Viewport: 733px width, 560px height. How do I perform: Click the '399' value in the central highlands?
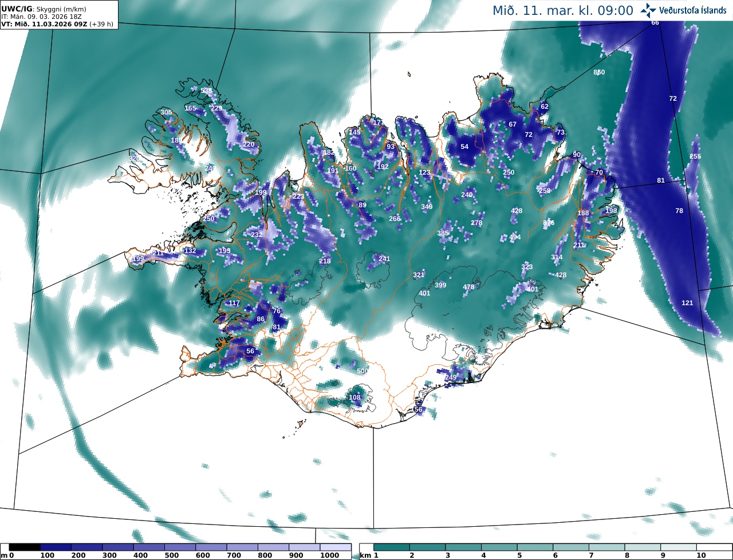click(x=440, y=285)
